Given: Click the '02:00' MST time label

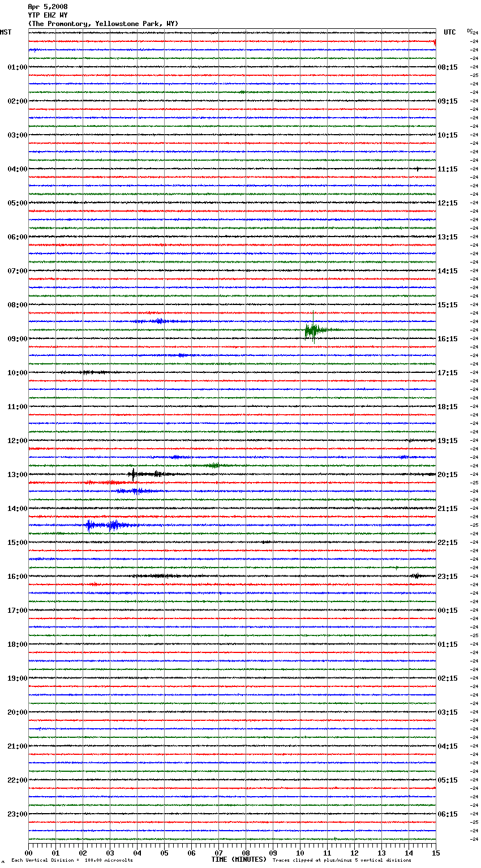Looking at the screenshot, I should [18, 101].
